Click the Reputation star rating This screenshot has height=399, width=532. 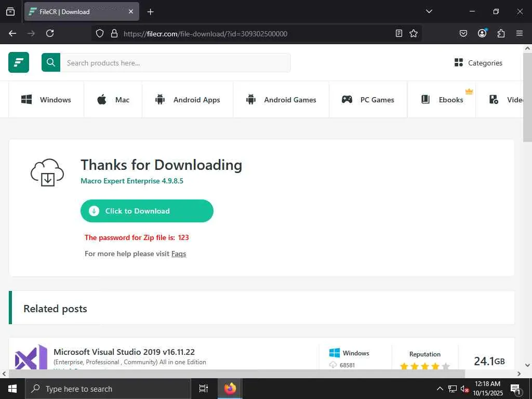[x=425, y=366]
